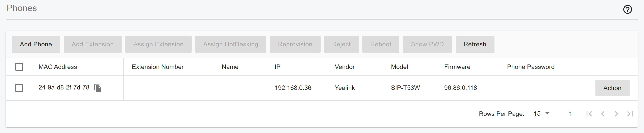
Task: Click the Show PWD button
Action: pyautogui.click(x=427, y=44)
